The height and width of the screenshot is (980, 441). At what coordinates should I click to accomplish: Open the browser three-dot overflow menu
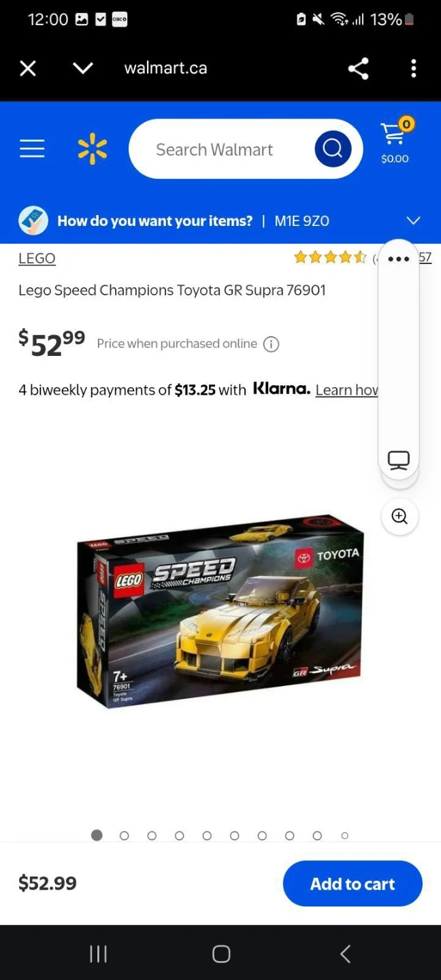[x=413, y=68]
